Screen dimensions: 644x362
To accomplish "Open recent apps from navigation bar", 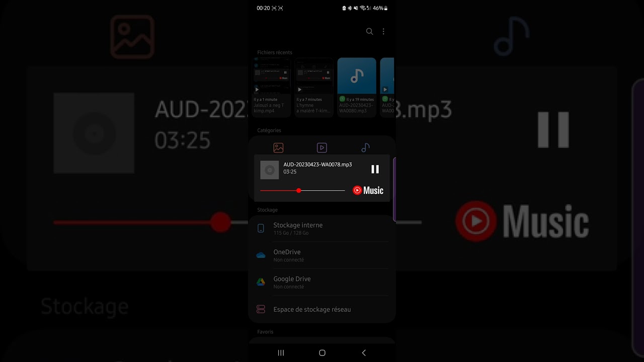I will (281, 353).
